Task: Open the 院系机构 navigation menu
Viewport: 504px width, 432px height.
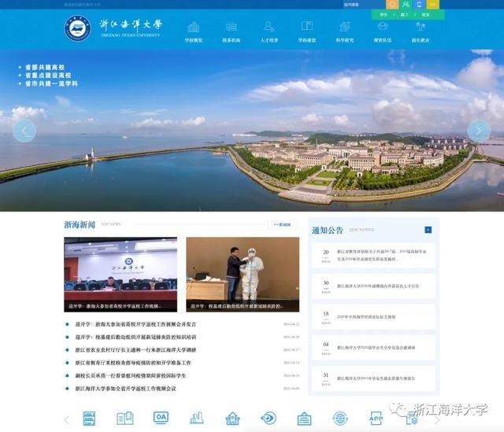Action: tap(232, 32)
